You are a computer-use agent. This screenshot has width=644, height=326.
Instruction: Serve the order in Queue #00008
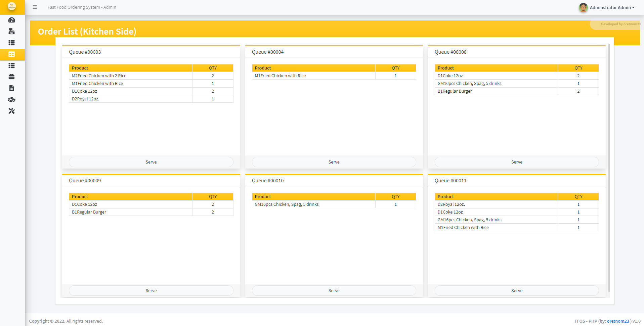[x=516, y=162]
